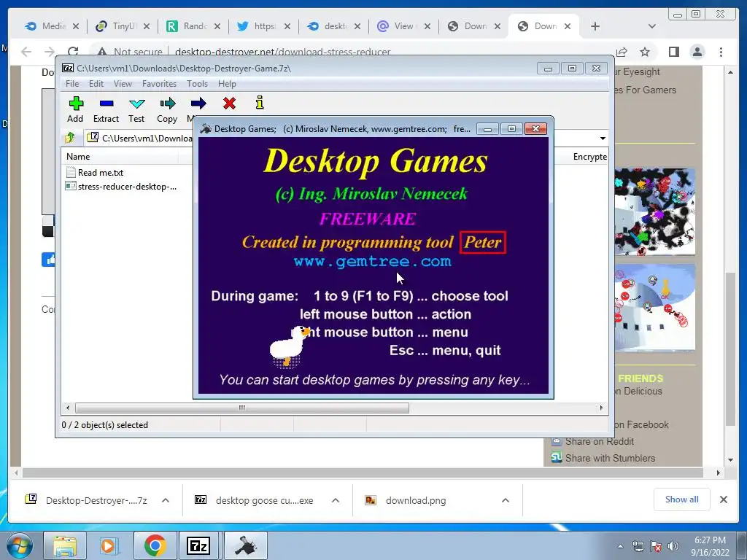747x560 pixels.
Task: Open Windows Explorer from the taskbar
Action: (65, 545)
